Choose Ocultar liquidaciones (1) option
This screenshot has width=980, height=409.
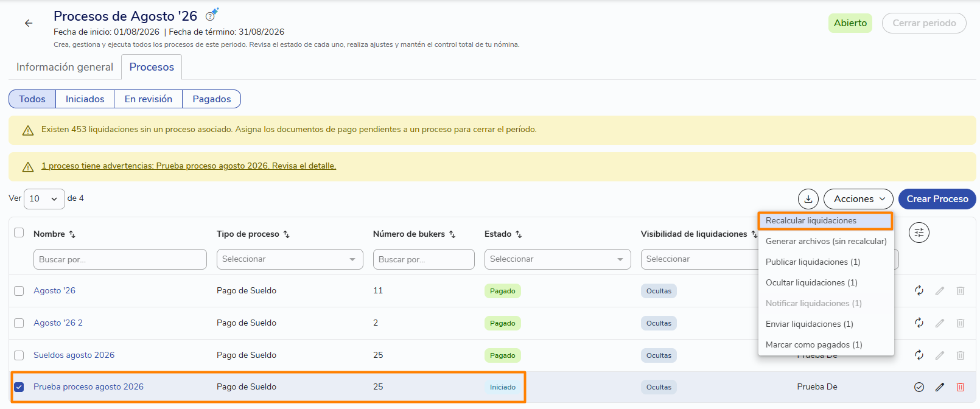[x=826, y=283]
